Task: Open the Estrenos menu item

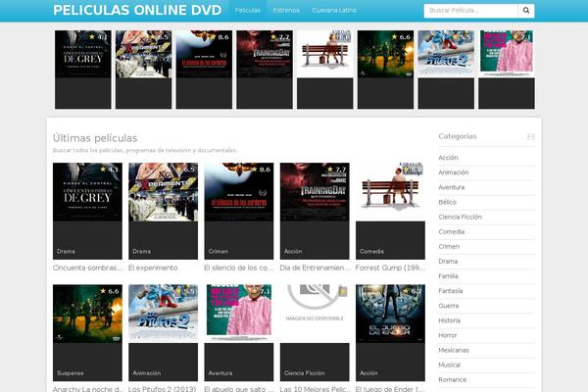Action: click(286, 11)
